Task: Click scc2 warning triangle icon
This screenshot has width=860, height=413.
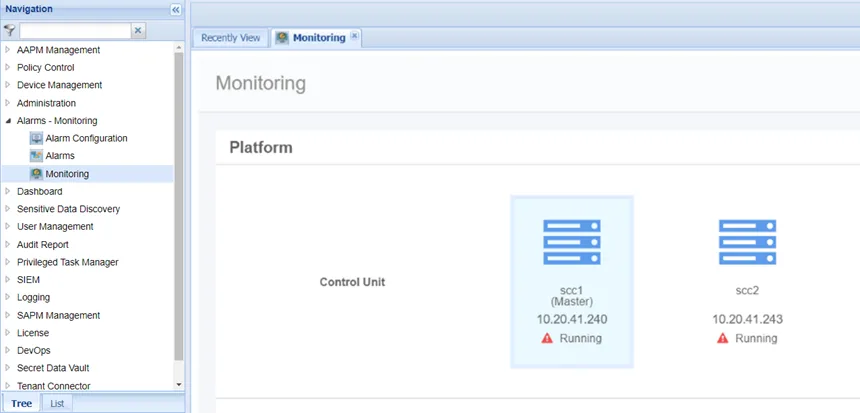Action: (x=722, y=338)
